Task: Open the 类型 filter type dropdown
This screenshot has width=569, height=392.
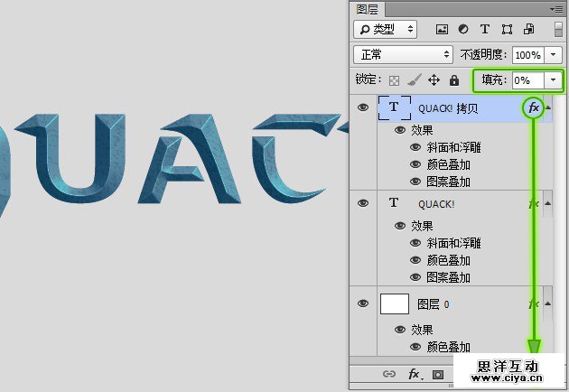Action: 385,30
